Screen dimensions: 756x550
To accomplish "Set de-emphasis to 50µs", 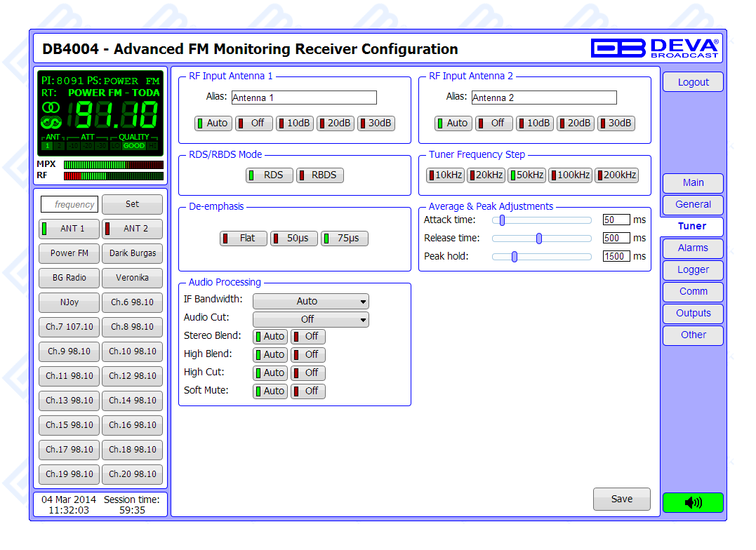I will tap(294, 239).
